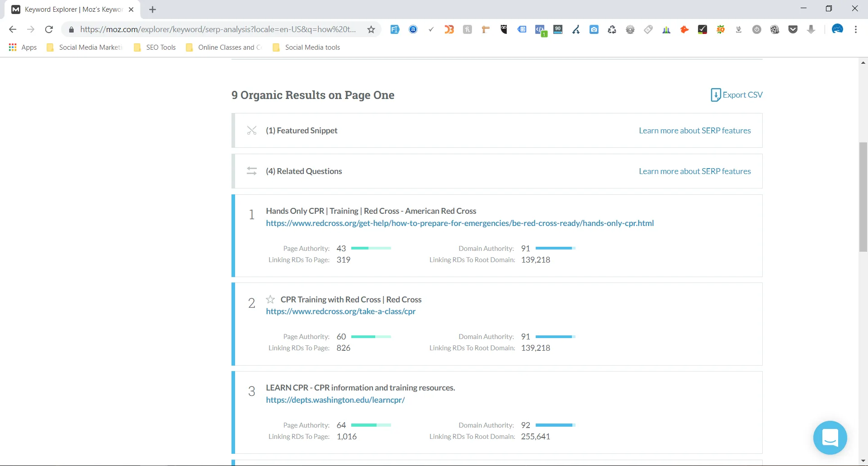Expand the Related Questions section

tap(303, 171)
